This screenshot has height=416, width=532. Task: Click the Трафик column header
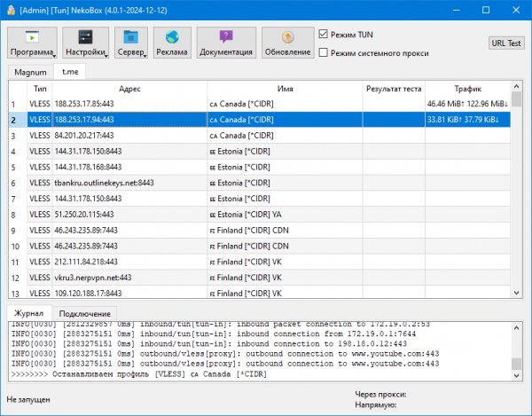pyautogui.click(x=468, y=89)
